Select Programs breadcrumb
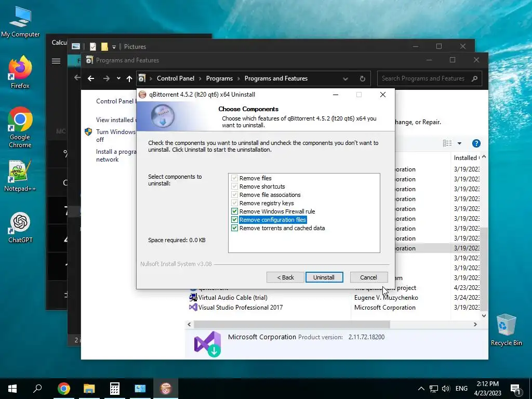 coord(219,78)
